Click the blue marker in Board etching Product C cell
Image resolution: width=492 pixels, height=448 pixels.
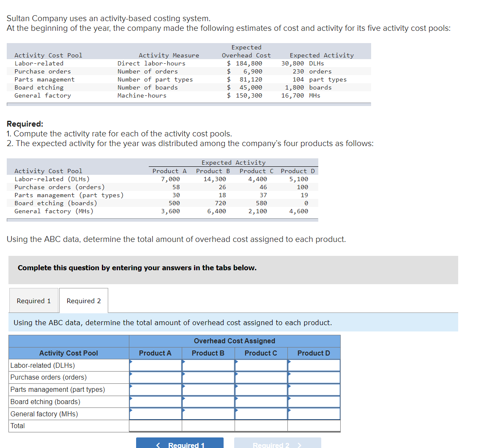point(236,398)
